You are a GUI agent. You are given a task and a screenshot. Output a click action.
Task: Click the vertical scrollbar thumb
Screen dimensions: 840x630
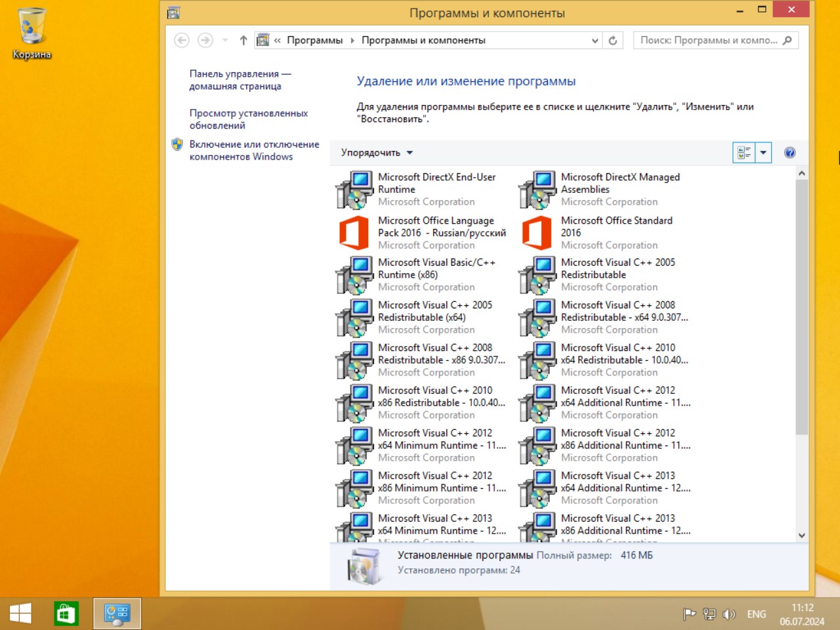tap(801, 306)
